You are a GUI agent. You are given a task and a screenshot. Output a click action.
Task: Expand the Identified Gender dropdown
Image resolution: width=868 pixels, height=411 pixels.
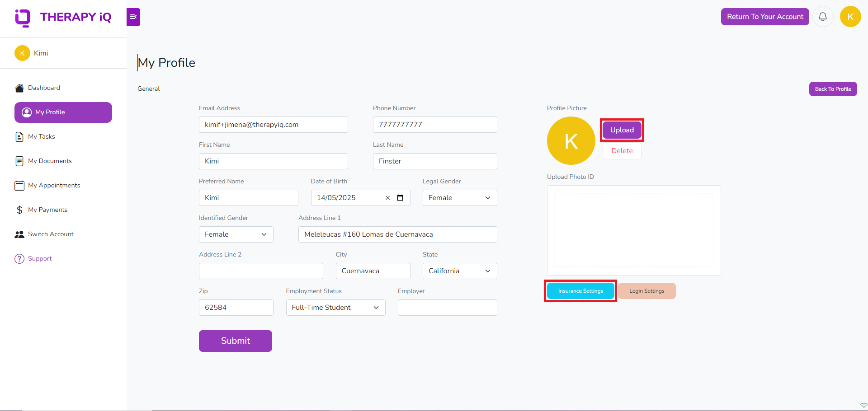pyautogui.click(x=236, y=234)
